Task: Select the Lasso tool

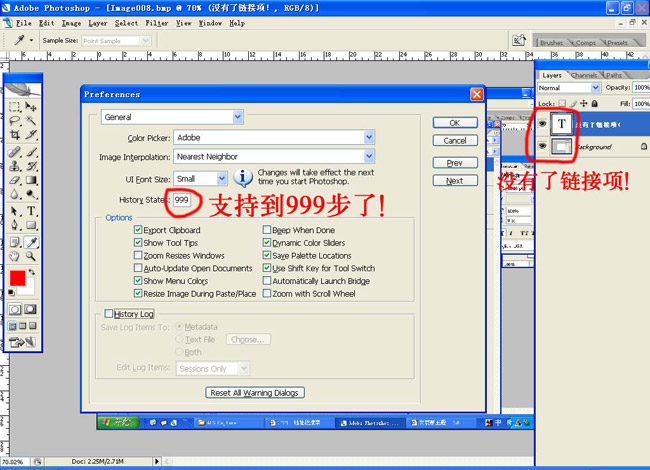Action: point(15,121)
